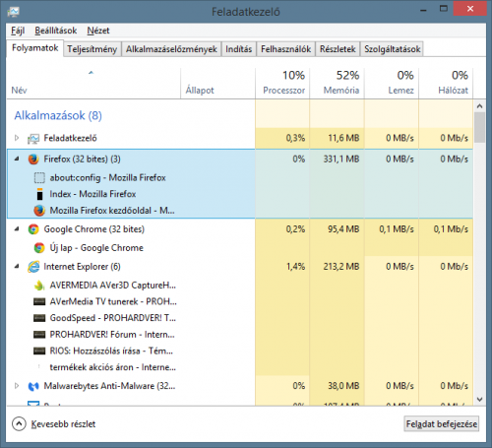Click the Google Chrome (32 bites) icon
The image size is (492, 448).
[x=33, y=229]
